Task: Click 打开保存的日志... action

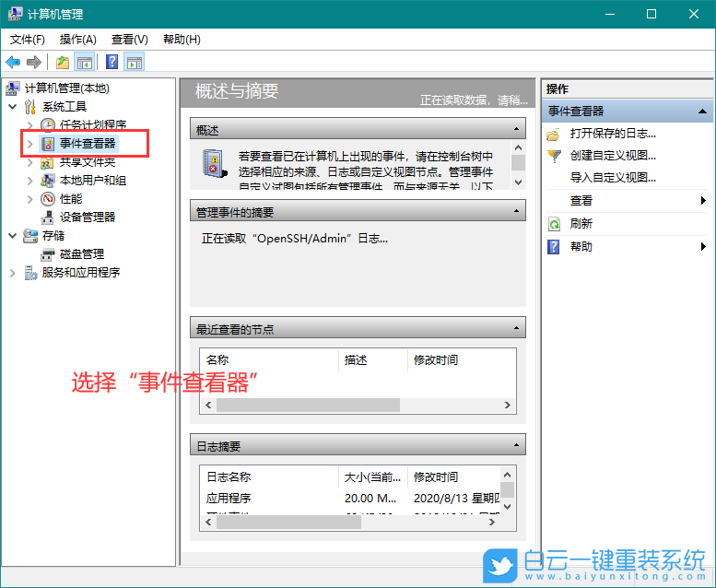Action: 613,134
